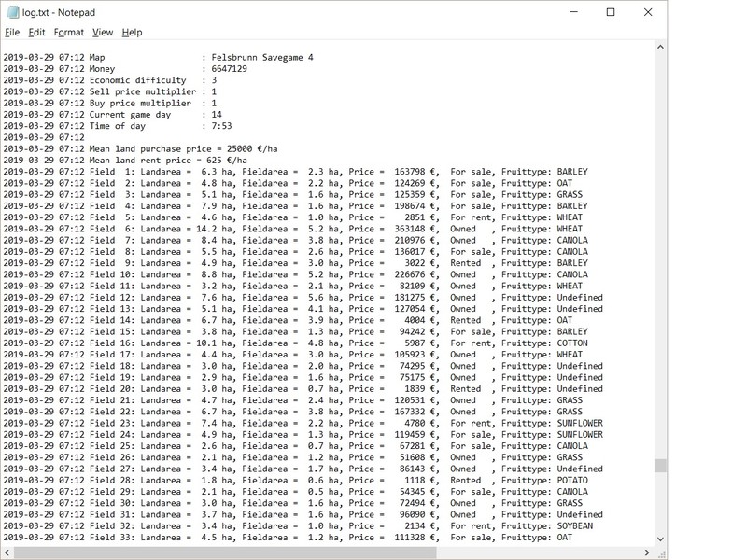This screenshot has width=732, height=560.
Task: Click the Notepad icon in the title bar
Action: point(13,12)
